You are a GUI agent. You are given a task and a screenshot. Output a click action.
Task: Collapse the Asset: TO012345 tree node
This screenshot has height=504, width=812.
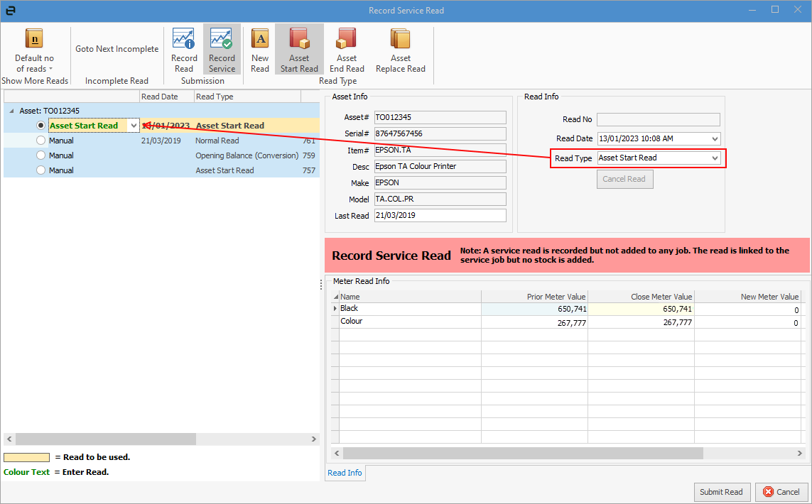[x=11, y=111]
